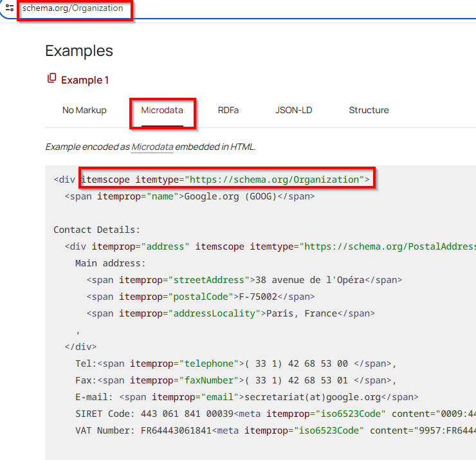Click the secretariat(at)google.org email text
The image size is (476, 460).
pos(307,397)
